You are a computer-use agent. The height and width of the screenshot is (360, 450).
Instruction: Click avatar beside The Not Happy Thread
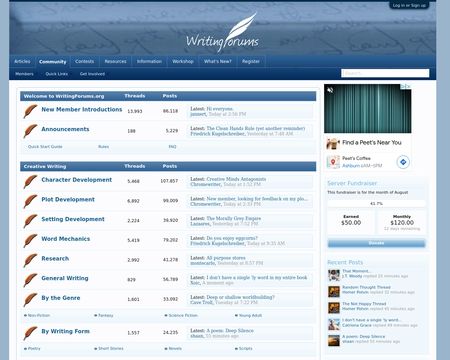334,308
